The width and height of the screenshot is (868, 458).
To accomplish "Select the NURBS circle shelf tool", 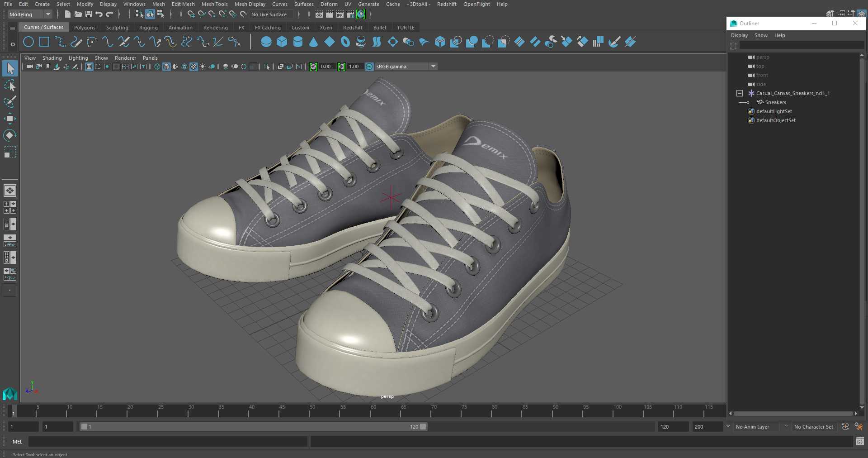I will tap(28, 42).
